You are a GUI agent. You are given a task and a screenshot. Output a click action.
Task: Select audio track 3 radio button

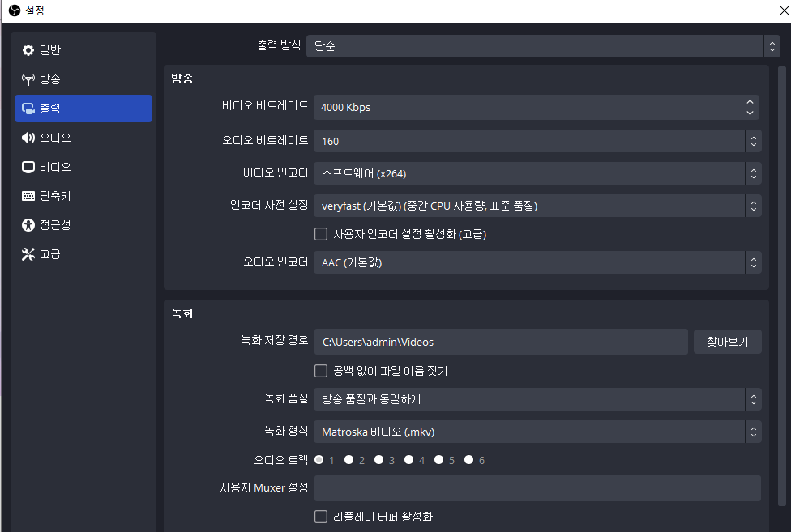pyautogui.click(x=378, y=459)
